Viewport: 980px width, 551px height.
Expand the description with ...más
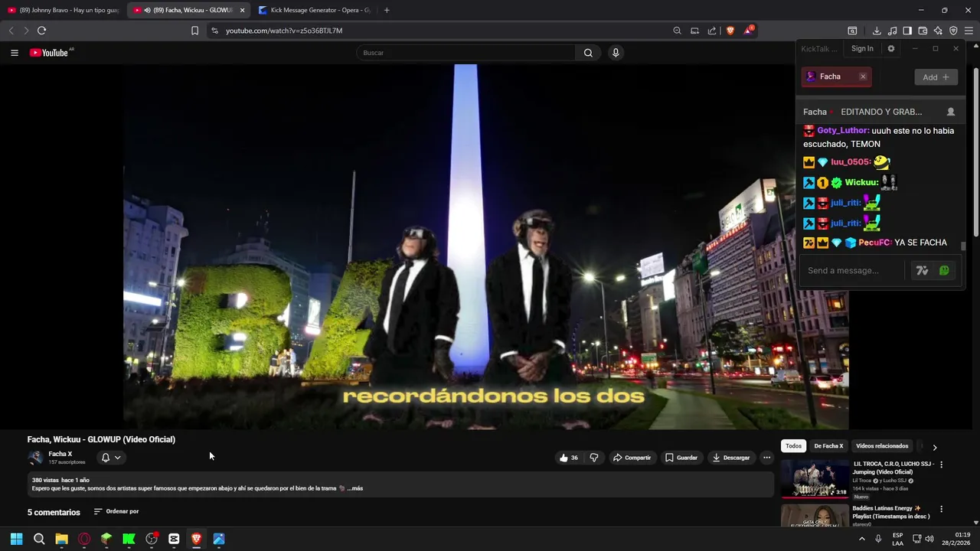(x=354, y=488)
